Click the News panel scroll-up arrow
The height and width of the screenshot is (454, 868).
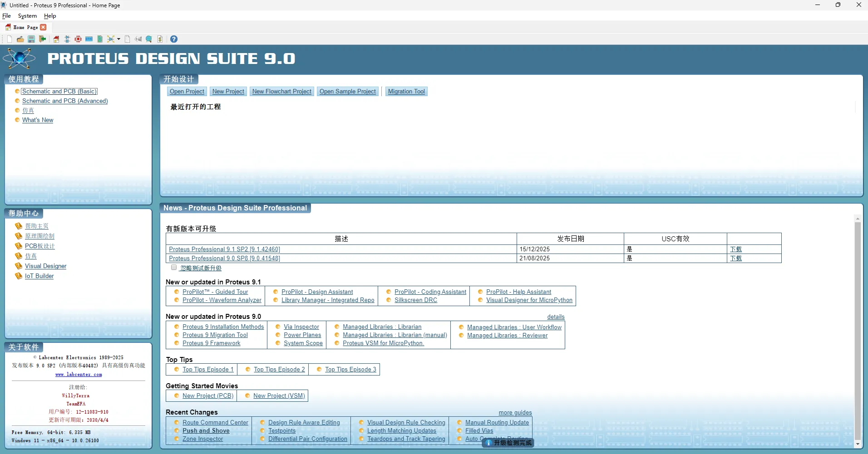858,218
